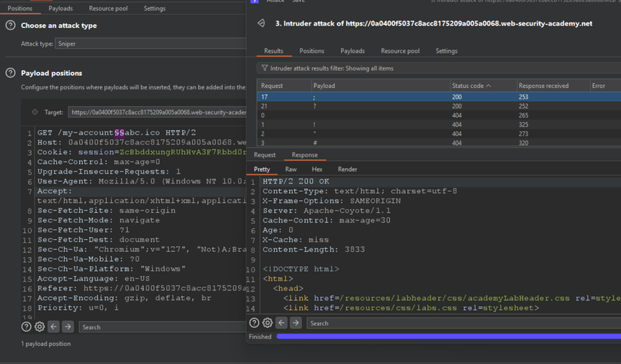Select result row for request 21

pyautogui.click(x=439, y=106)
